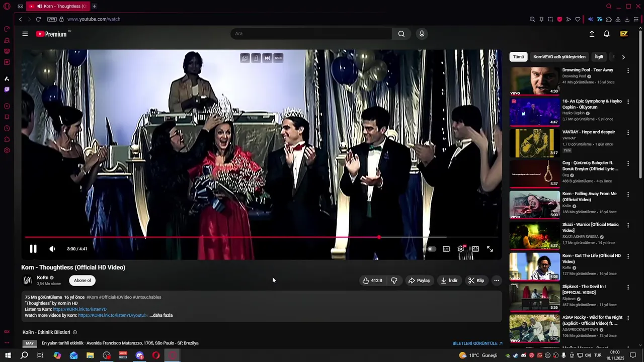The image size is (644, 362).
Task: Select KornVEVO adlı yükleyiciden chip
Action: point(559,57)
